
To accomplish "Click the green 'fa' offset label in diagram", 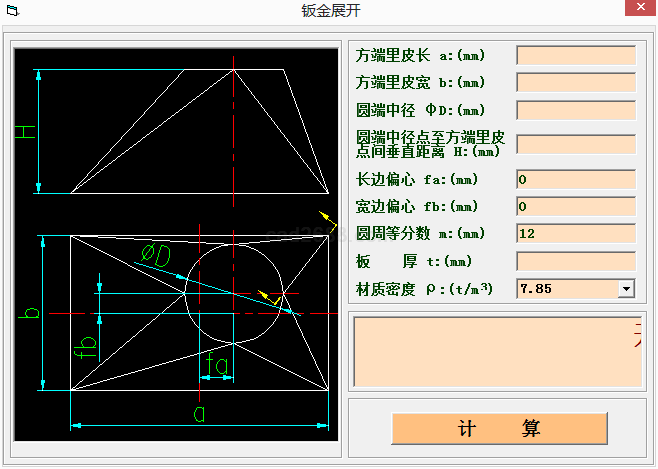I will (x=217, y=364).
